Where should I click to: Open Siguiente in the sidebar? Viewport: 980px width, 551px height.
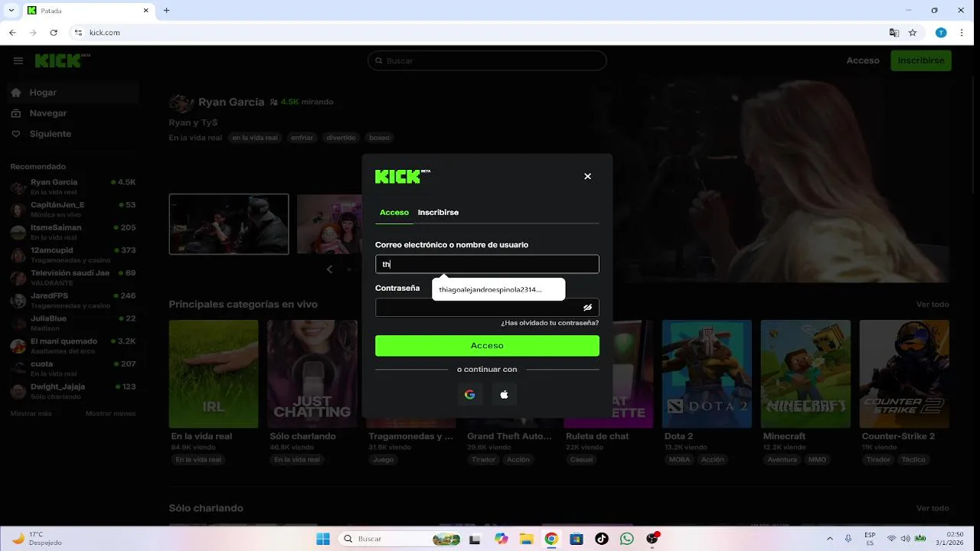[x=73, y=134]
